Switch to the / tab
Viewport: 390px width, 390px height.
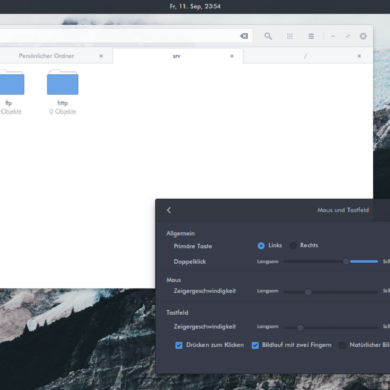click(x=305, y=56)
